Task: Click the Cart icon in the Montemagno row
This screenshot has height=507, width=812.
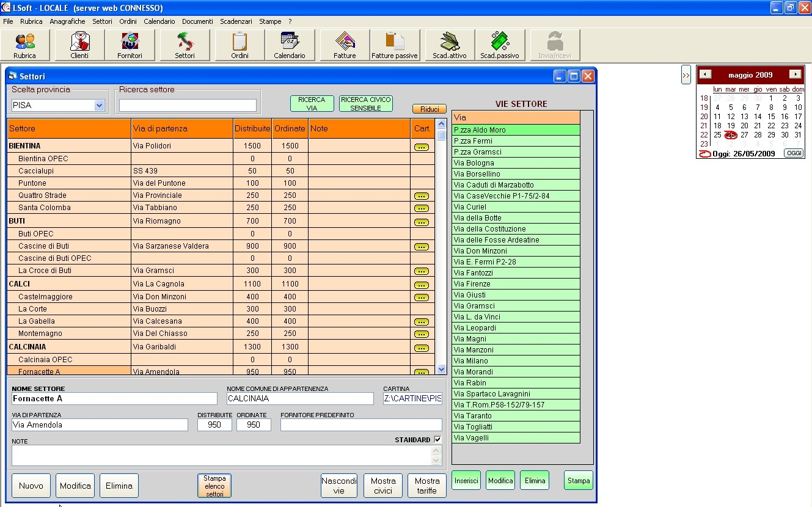Action: pyautogui.click(x=422, y=334)
